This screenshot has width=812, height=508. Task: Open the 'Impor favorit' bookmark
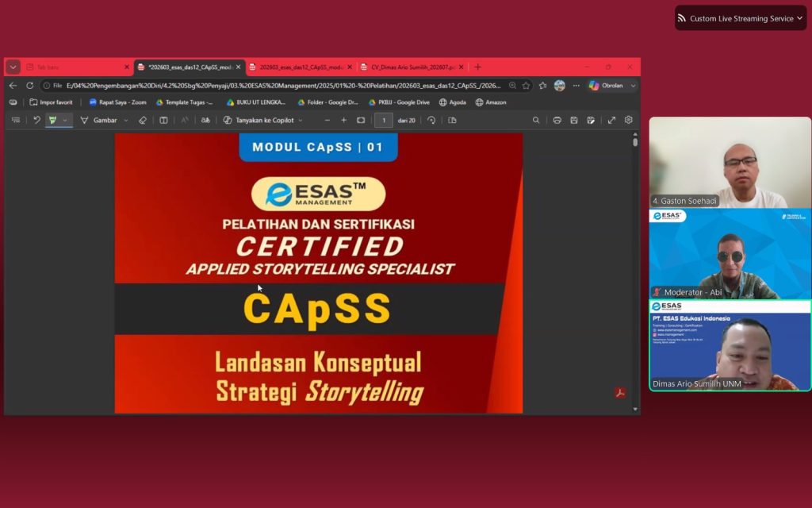(52, 102)
